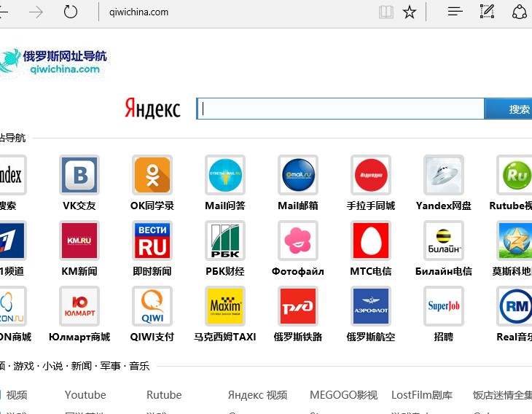This screenshot has height=414, width=532.
Task: Reload the page with the Refresh icon
Action: click(x=71, y=12)
